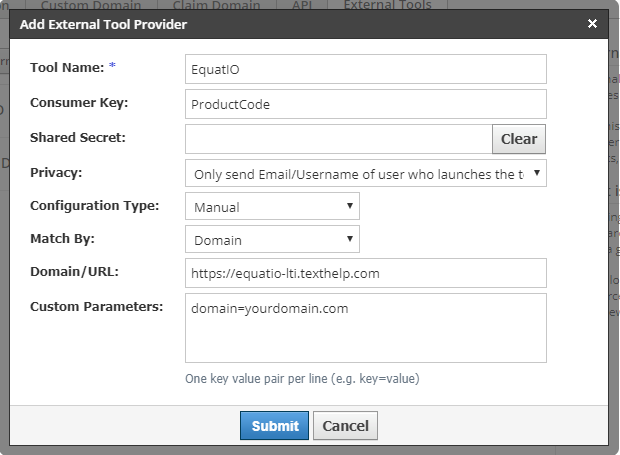Go to the External Tools tab
The width and height of the screenshot is (620, 455).
pyautogui.click(x=388, y=5)
